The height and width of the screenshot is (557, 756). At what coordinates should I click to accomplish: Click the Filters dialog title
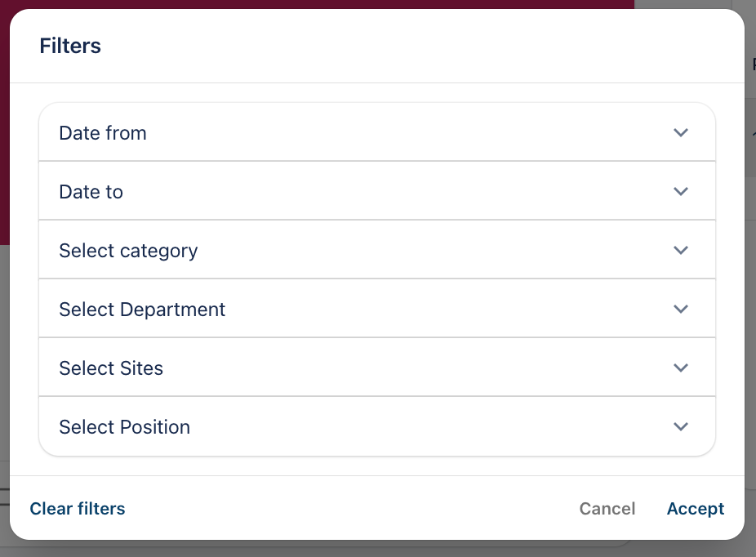pyautogui.click(x=70, y=46)
